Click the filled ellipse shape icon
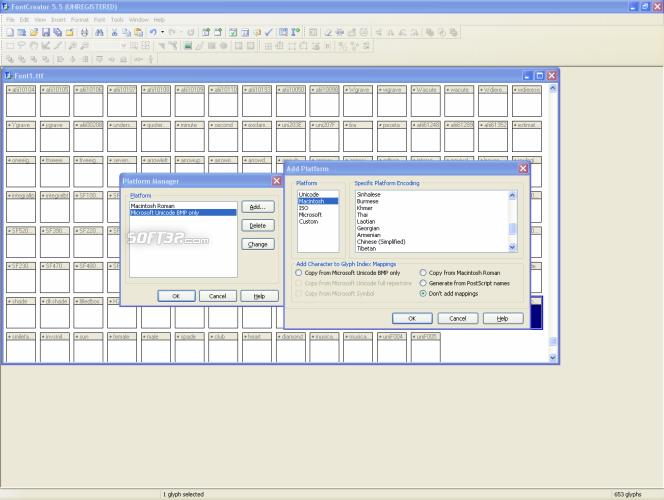664x500 pixels. (224, 46)
